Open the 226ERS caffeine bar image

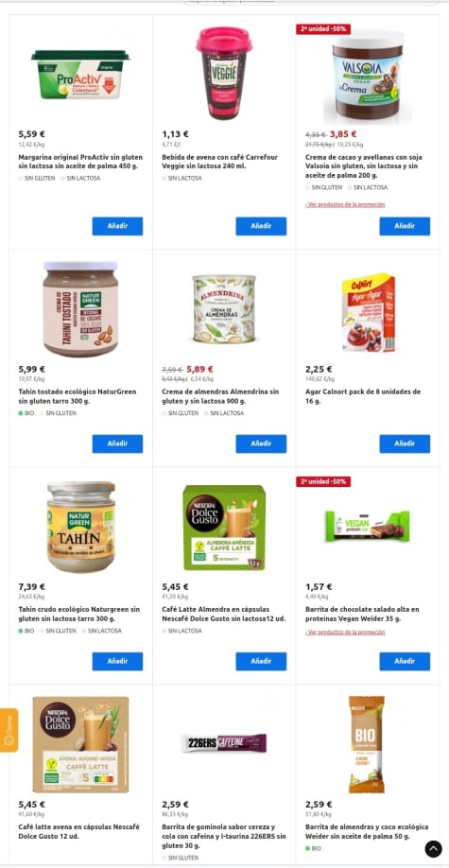point(224,743)
